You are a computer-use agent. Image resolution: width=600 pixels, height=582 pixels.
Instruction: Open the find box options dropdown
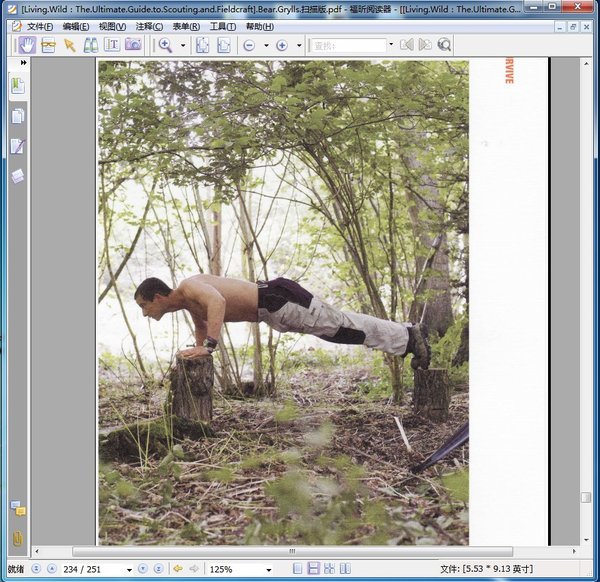(x=391, y=44)
